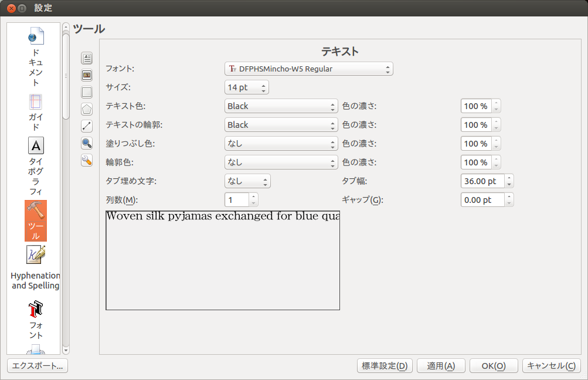The image size is (588, 380).
Task: Open the magnifier zoom tool settings
Action: pyautogui.click(x=87, y=143)
